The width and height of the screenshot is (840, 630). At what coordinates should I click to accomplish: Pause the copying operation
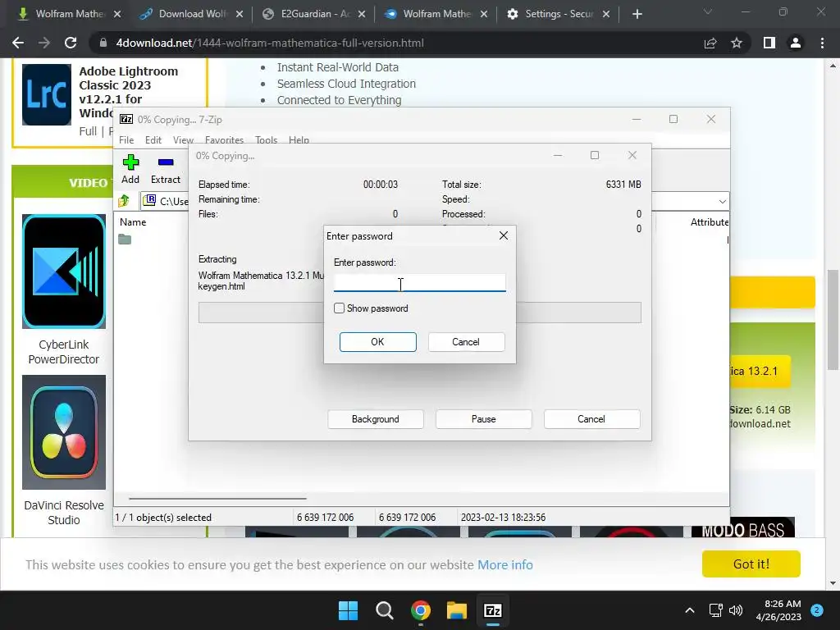pyautogui.click(x=483, y=419)
